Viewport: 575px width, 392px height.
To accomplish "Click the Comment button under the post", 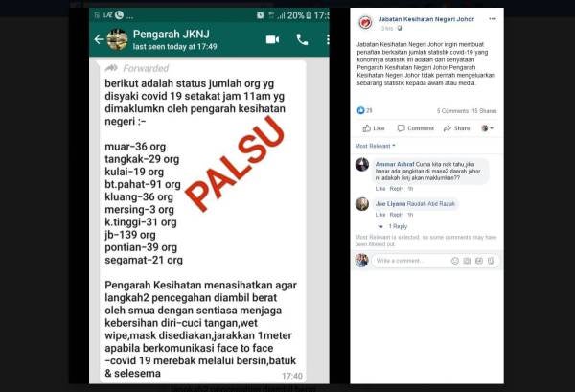I will click(x=416, y=128).
